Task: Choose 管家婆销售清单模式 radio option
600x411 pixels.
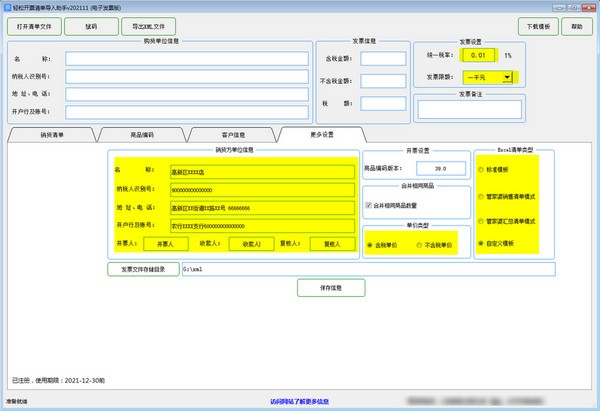Action: pos(481,195)
